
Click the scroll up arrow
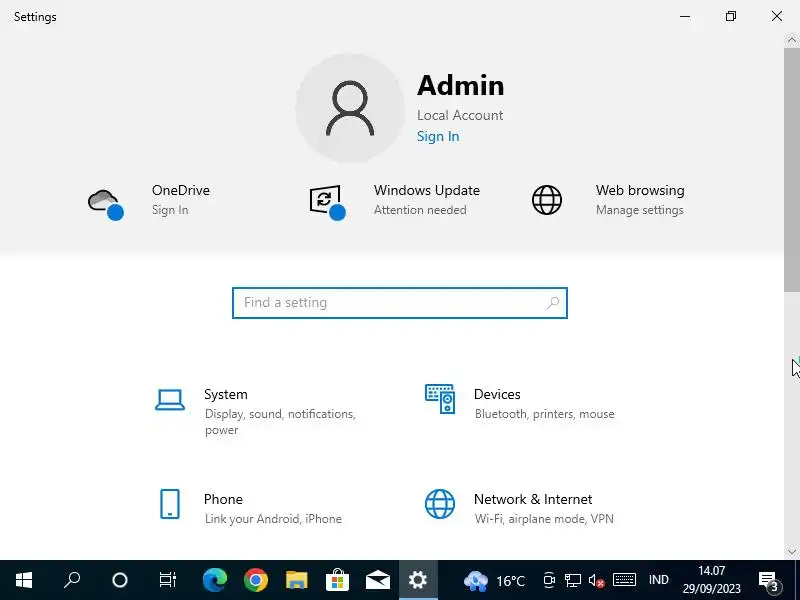[x=792, y=40]
